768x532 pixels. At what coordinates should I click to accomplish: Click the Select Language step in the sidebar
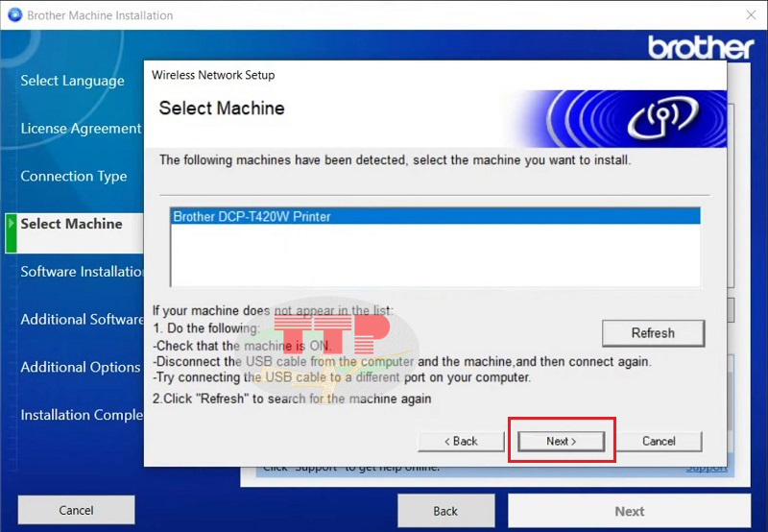pos(73,81)
